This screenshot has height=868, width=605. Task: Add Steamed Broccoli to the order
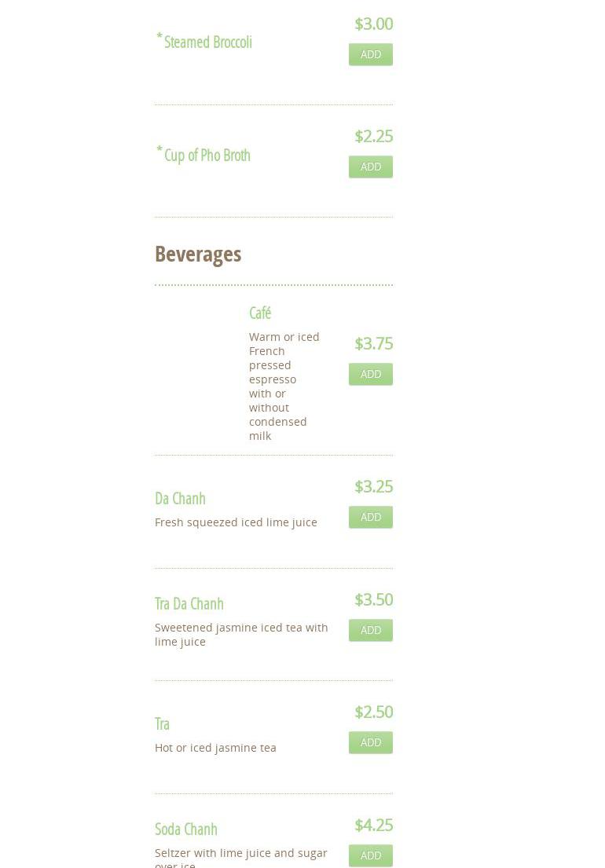(370, 54)
